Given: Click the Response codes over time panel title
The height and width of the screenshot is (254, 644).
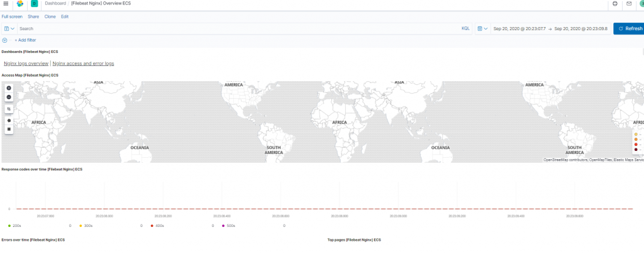Looking at the screenshot, I should click(x=42, y=169).
